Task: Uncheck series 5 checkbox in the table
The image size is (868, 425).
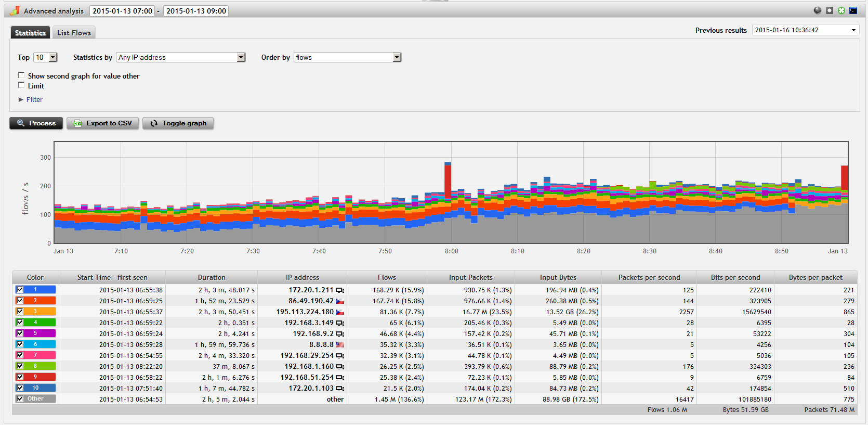Action: [x=20, y=333]
